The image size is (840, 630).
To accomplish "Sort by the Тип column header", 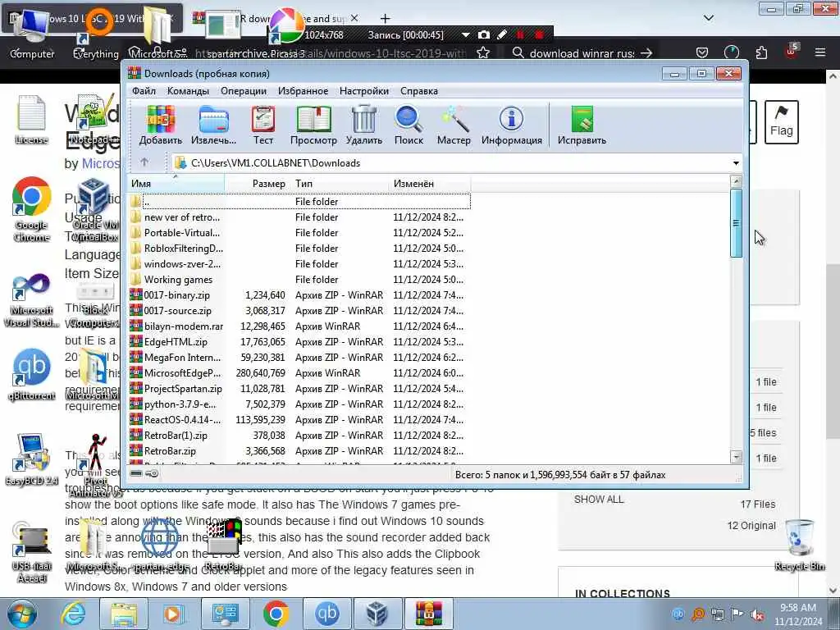I will pos(340,184).
